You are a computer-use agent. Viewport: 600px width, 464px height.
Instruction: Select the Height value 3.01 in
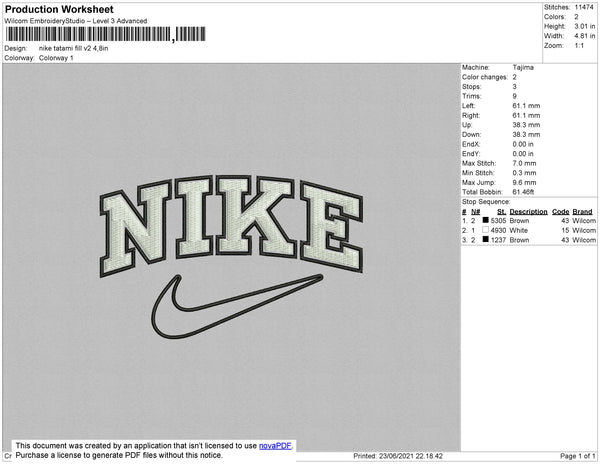(x=585, y=26)
